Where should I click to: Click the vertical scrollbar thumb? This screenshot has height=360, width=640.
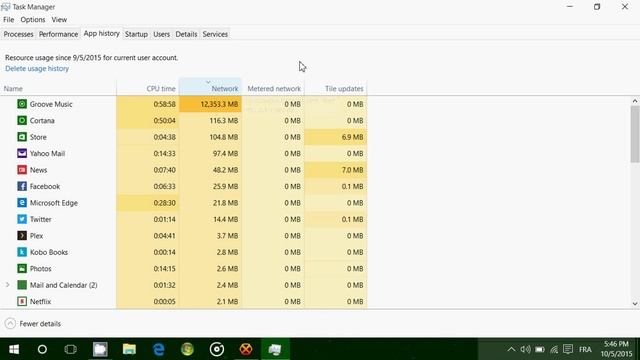635,134
